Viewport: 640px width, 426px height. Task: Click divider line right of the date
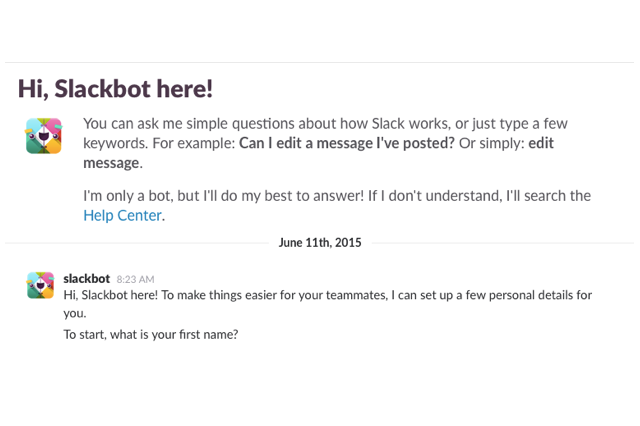pos(502,243)
